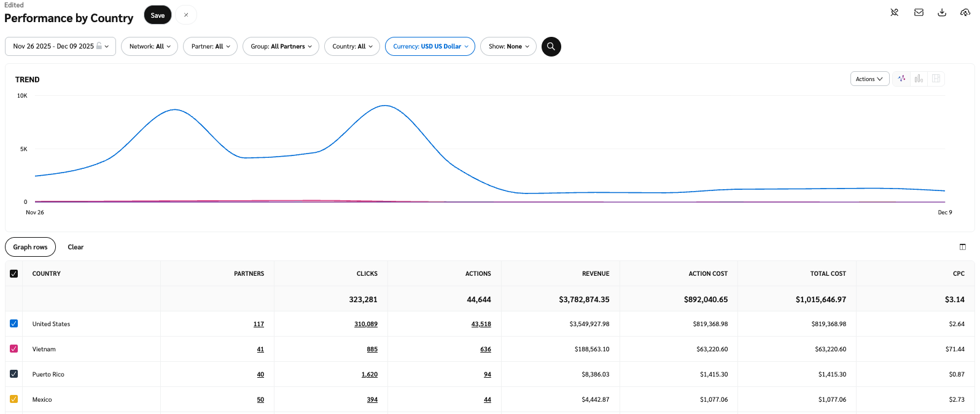Image resolution: width=980 pixels, height=414 pixels.
Task: Click the email report envelope icon
Action: (x=919, y=12)
